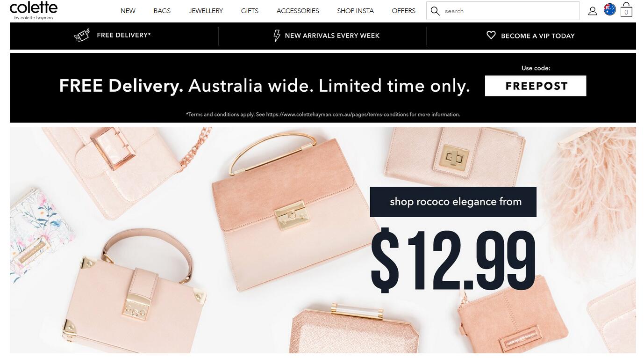The width and height of the screenshot is (644, 358).
Task: Expand the JEWELLERY menu
Action: (x=206, y=11)
